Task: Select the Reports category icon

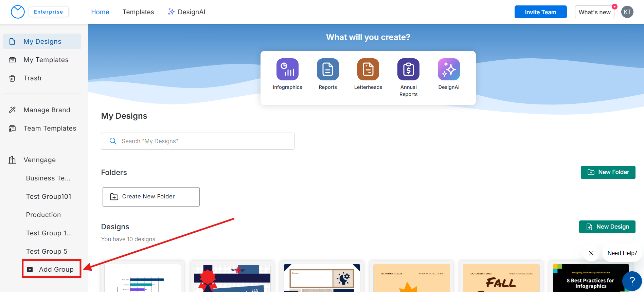Action: click(328, 70)
